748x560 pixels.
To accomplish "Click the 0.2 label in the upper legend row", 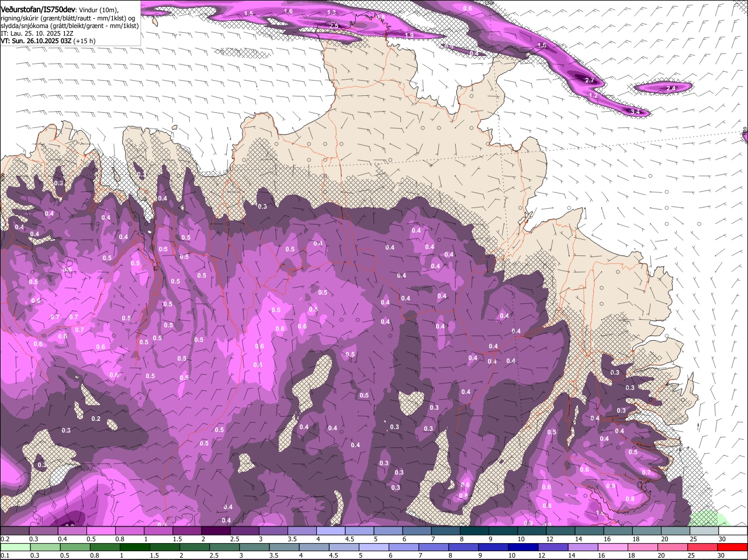I will pos(5,539).
